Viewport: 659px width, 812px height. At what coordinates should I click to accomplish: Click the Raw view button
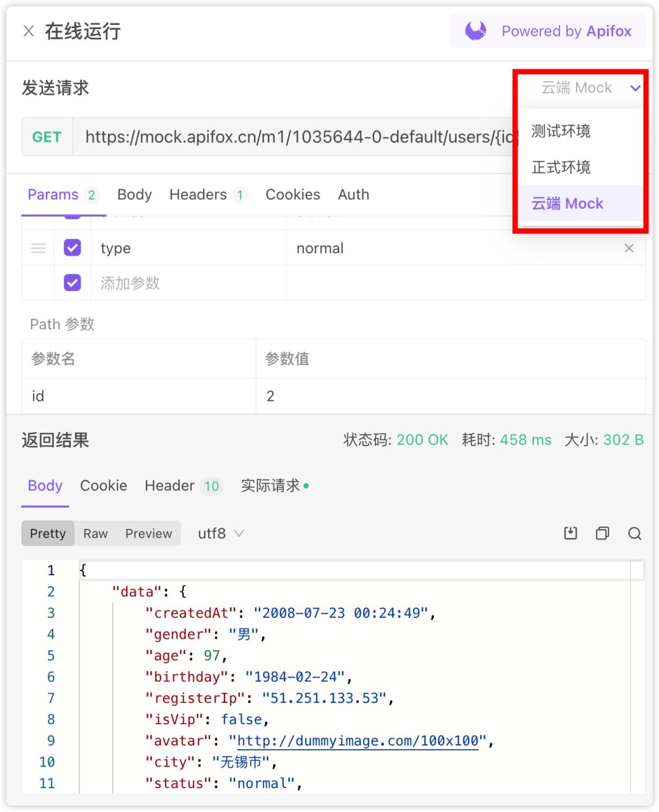[95, 533]
